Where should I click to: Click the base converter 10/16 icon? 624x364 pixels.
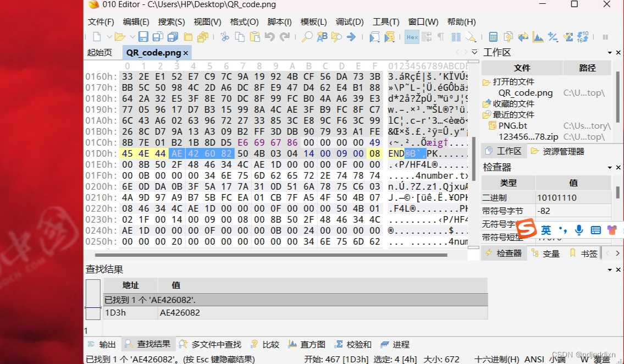pyautogui.click(x=583, y=37)
